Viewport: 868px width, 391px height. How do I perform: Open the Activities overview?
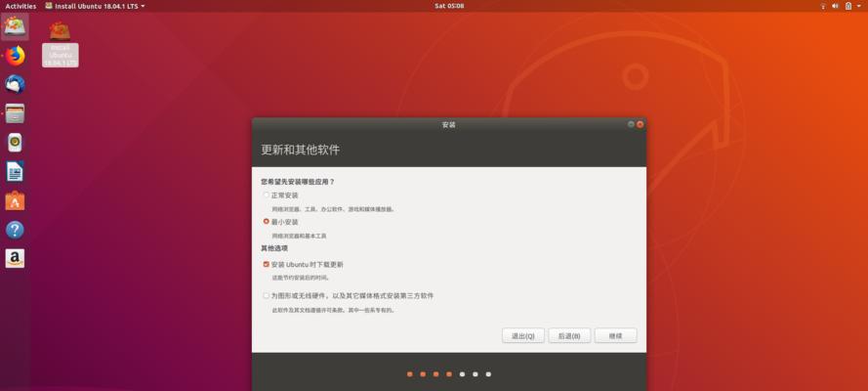pos(21,6)
